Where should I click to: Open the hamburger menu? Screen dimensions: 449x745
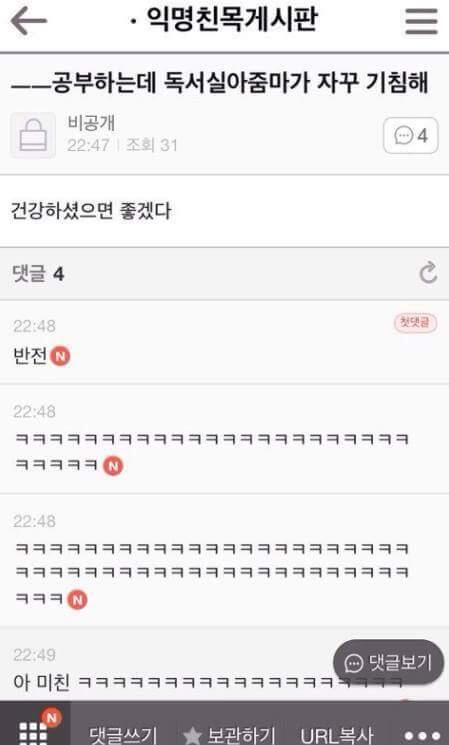pyautogui.click(x=421, y=21)
